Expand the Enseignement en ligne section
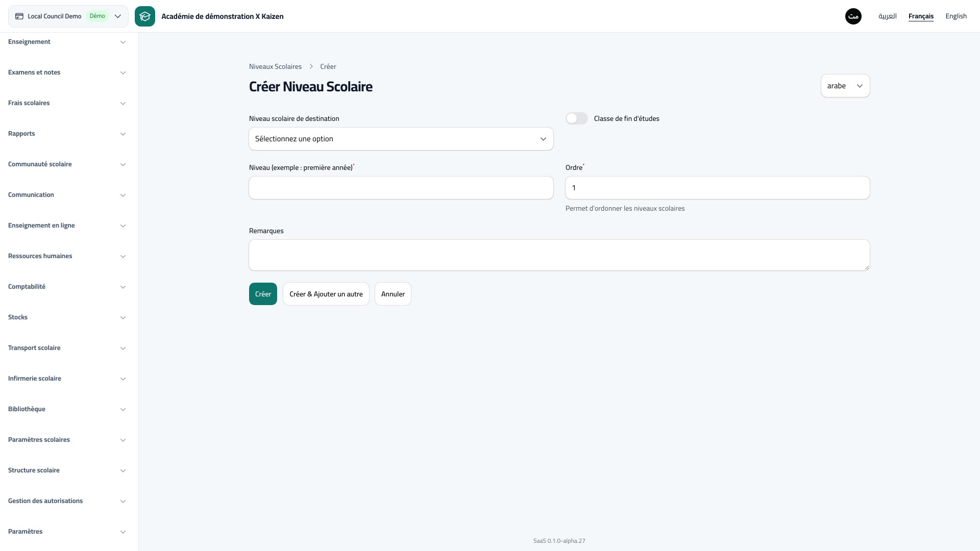The image size is (980, 551). 67,226
